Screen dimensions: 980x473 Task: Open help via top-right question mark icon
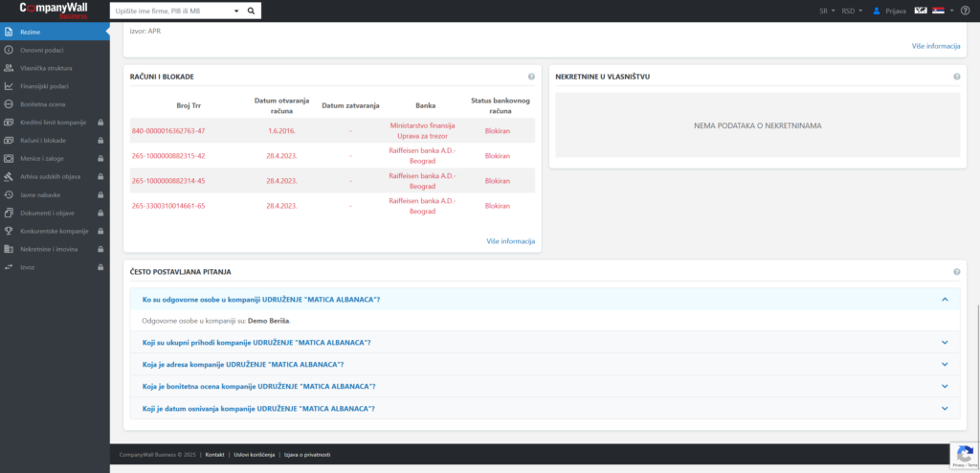point(966,11)
